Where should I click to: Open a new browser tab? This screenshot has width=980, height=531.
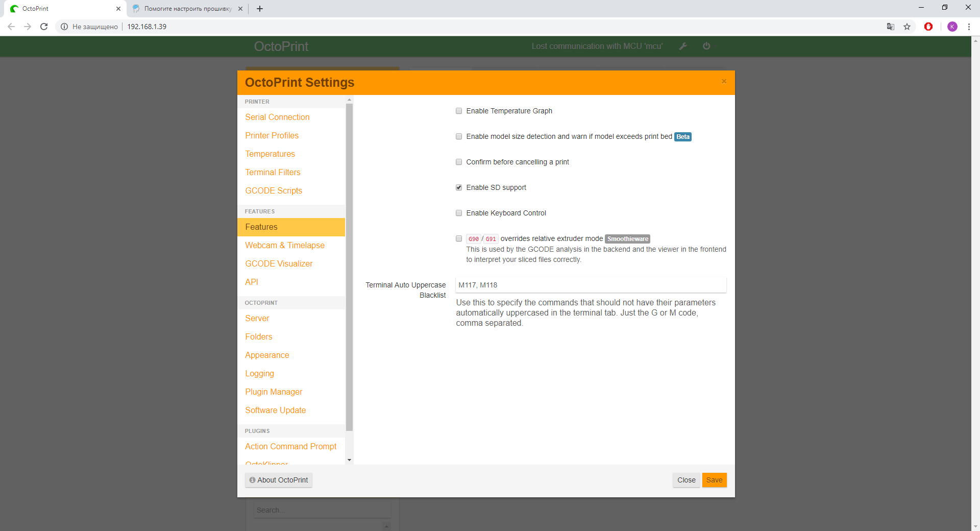point(260,9)
